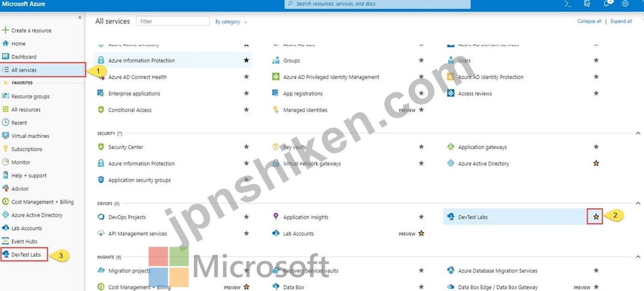Open Azure AD Connect Health service
This screenshot has height=291, width=644.
pos(137,77)
